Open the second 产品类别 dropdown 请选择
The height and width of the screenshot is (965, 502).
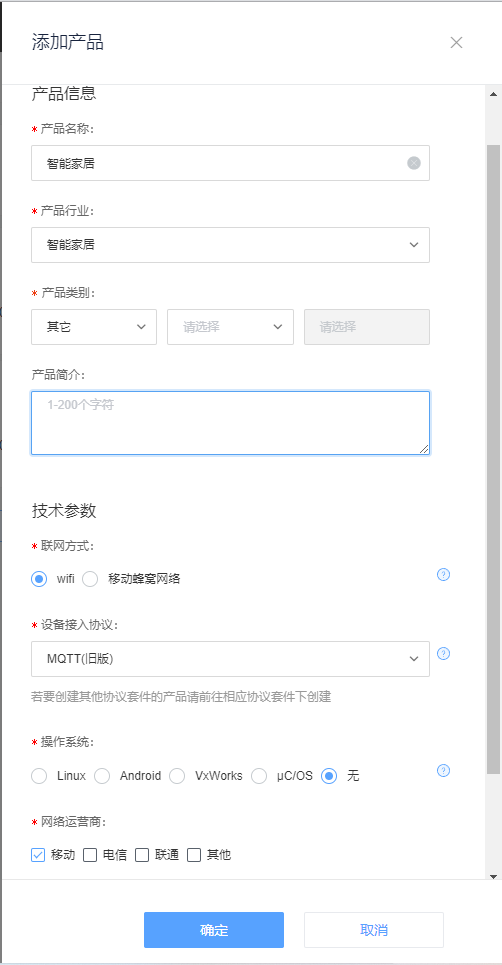[x=230, y=327]
